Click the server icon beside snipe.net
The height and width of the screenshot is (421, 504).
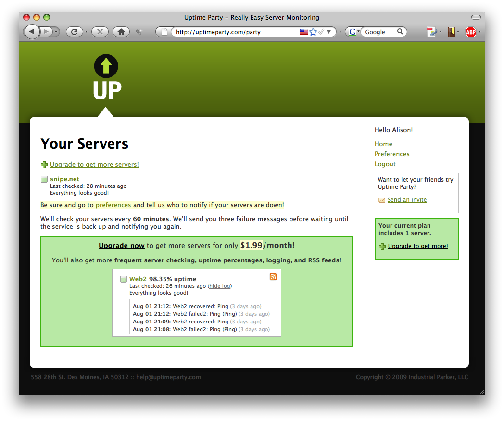pyautogui.click(x=44, y=179)
